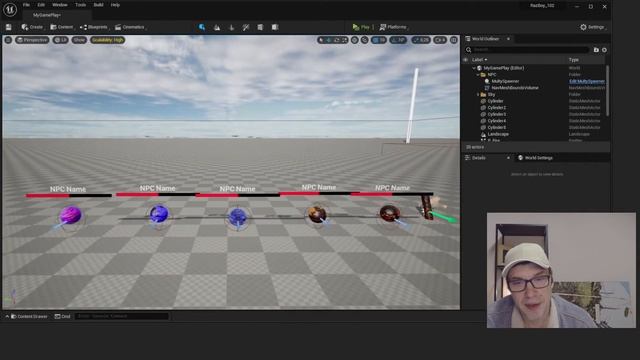
Task: Click the World Settings globe icon
Action: 520,158
